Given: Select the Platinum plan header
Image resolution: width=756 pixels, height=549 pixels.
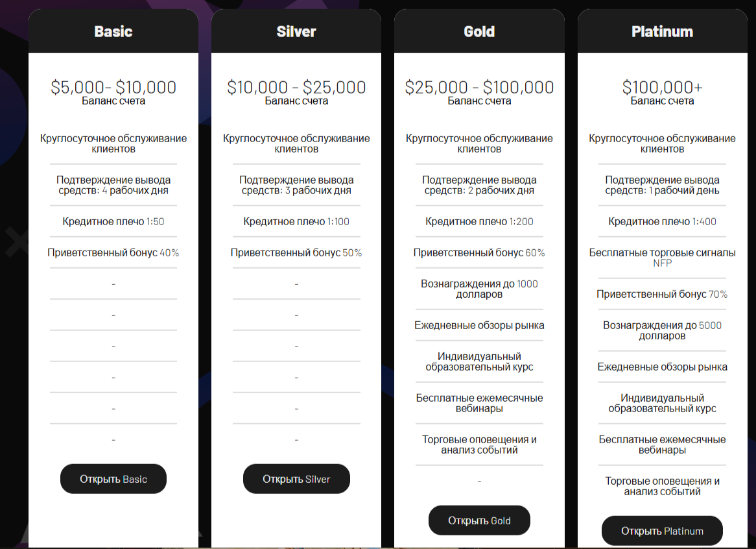Looking at the screenshot, I should pyautogui.click(x=662, y=30).
